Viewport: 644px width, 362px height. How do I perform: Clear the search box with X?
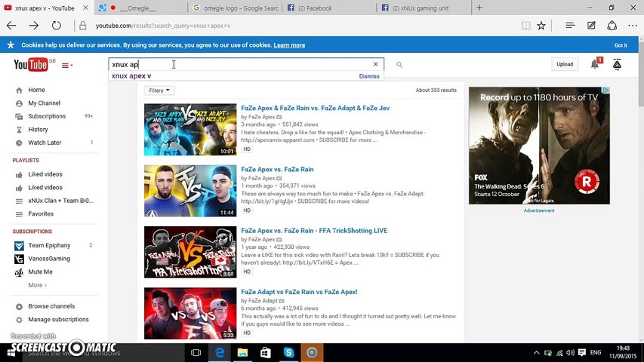pyautogui.click(x=375, y=64)
